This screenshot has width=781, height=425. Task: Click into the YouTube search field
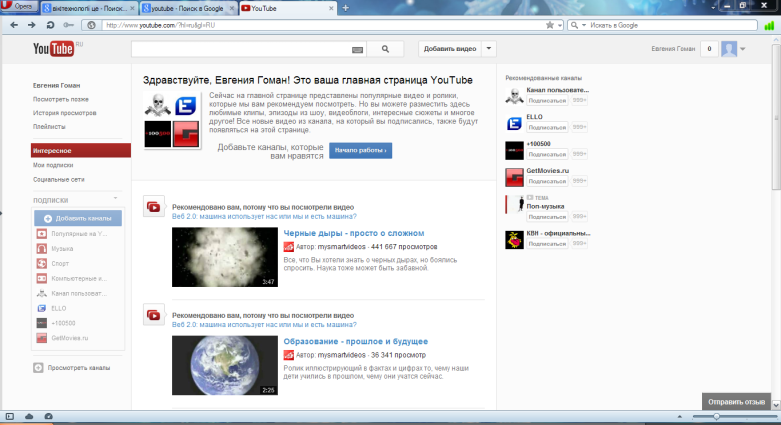242,49
